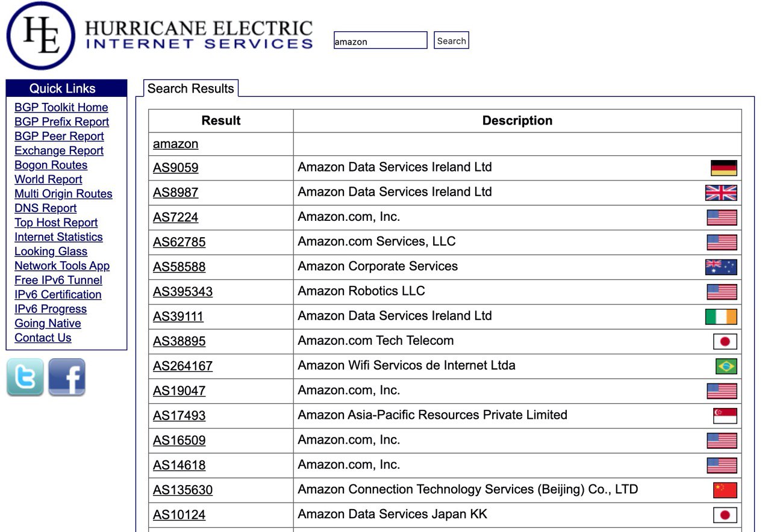Open Multi Origin Routes link
The width and height of the screenshot is (771, 532).
point(63,194)
